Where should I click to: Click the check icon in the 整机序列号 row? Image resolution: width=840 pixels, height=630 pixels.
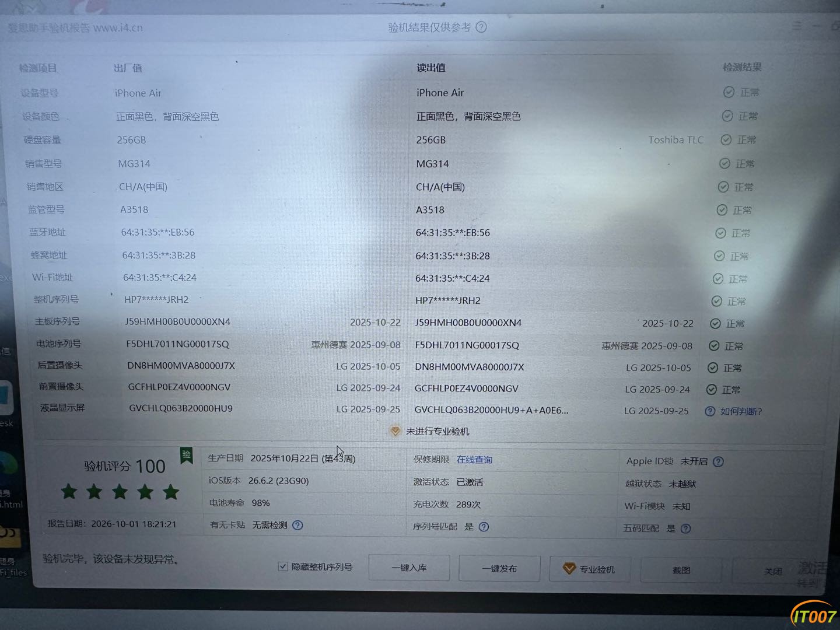pos(717,301)
